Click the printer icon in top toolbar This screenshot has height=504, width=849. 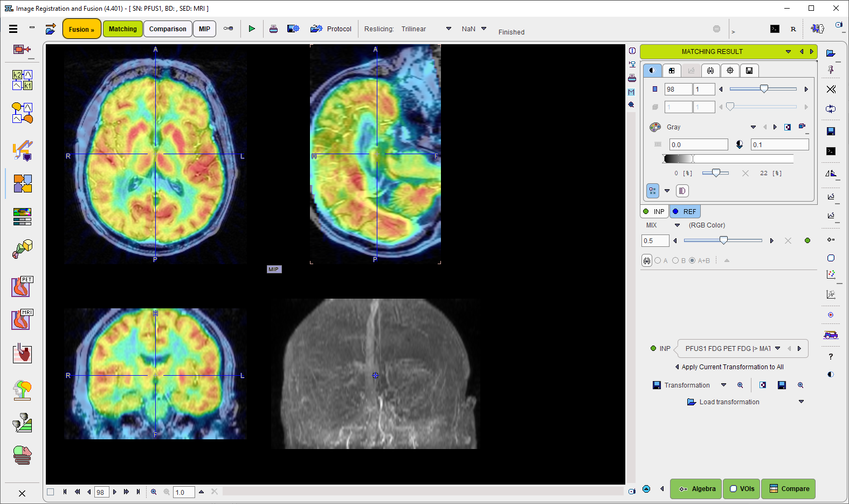click(274, 29)
